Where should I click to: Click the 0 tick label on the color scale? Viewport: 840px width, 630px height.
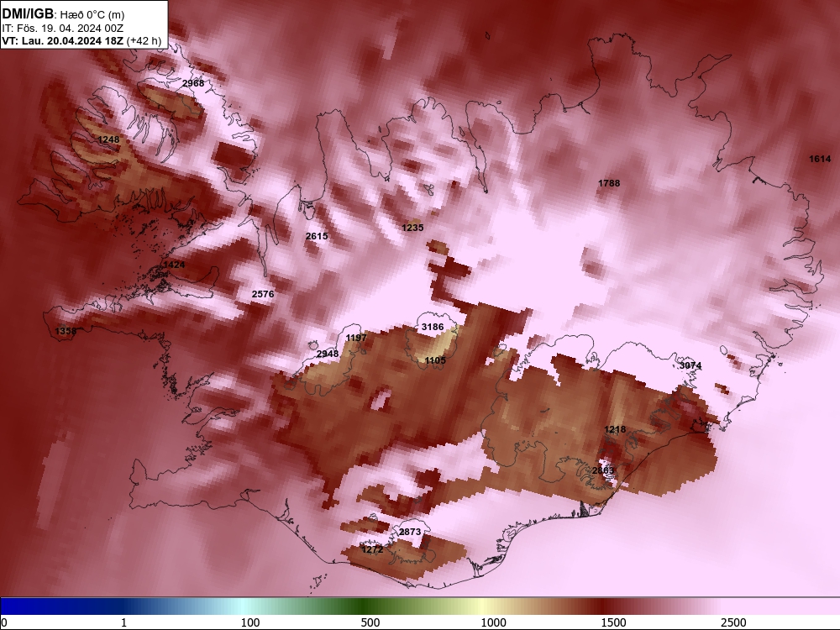click(x=4, y=622)
